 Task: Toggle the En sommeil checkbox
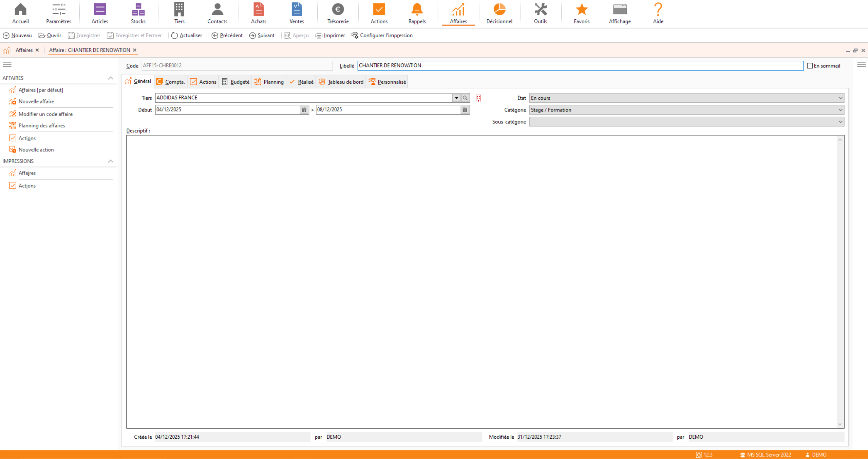point(810,66)
